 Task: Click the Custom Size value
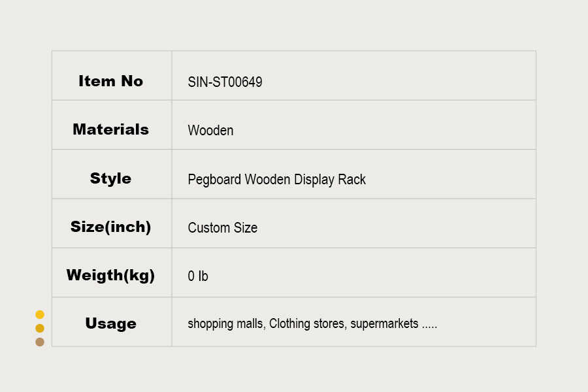222,228
